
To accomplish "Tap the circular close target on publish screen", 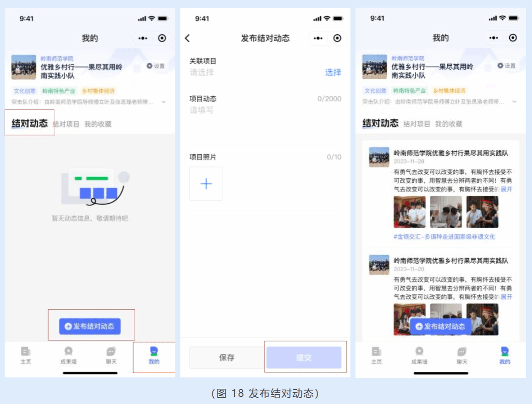I will (337, 38).
